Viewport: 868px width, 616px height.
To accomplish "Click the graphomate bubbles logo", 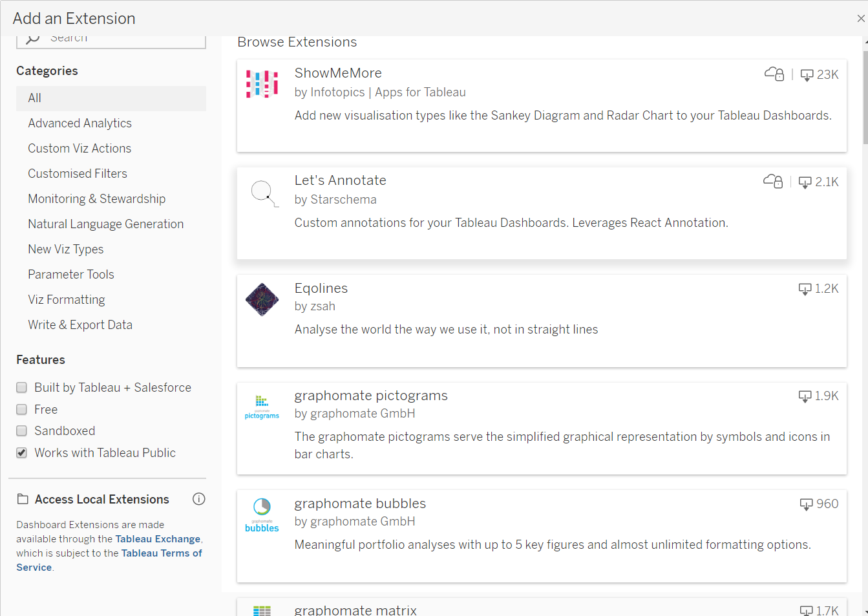I will (262, 515).
